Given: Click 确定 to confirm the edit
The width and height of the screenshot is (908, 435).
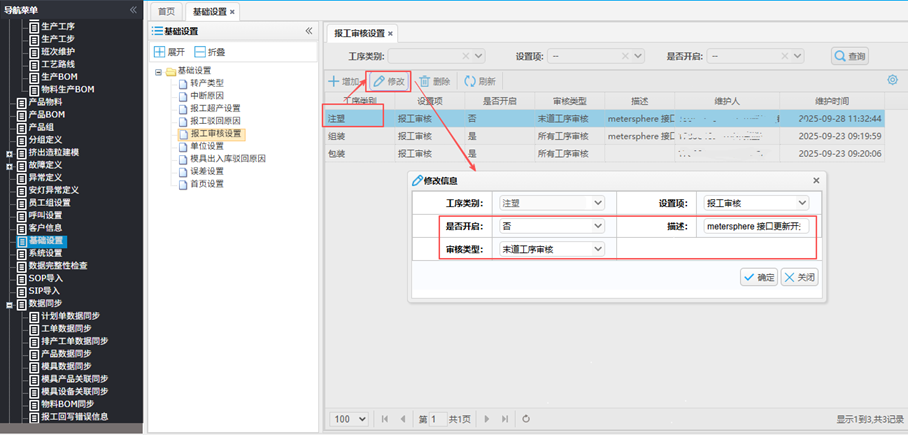Looking at the screenshot, I should [x=758, y=277].
